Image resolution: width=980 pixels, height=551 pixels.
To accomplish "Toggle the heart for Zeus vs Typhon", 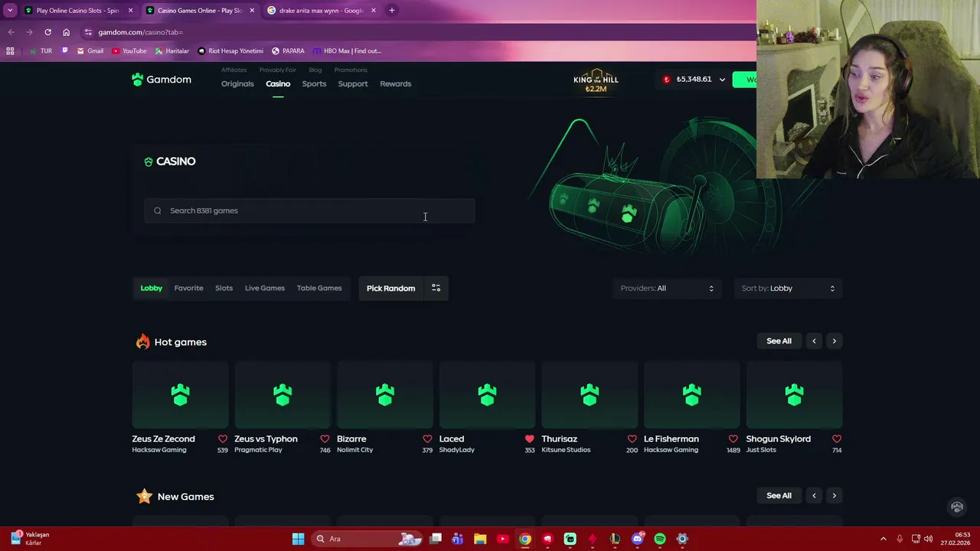I will pos(325,439).
